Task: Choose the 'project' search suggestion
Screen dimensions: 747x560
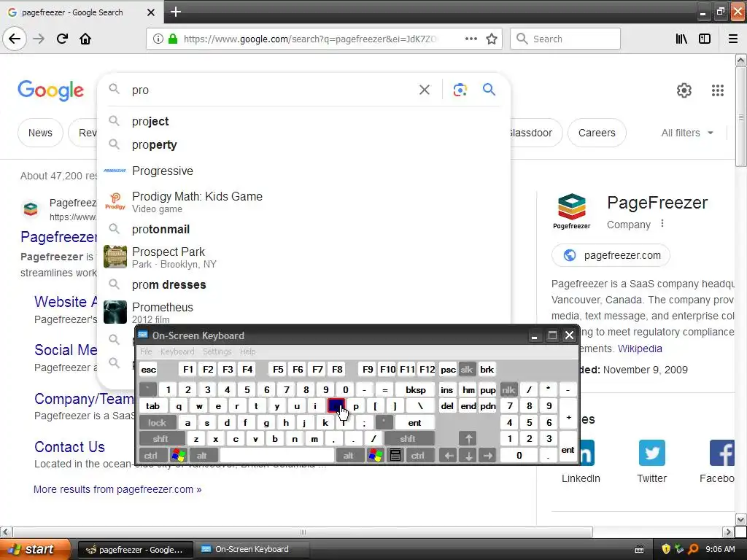Action: pos(303,122)
